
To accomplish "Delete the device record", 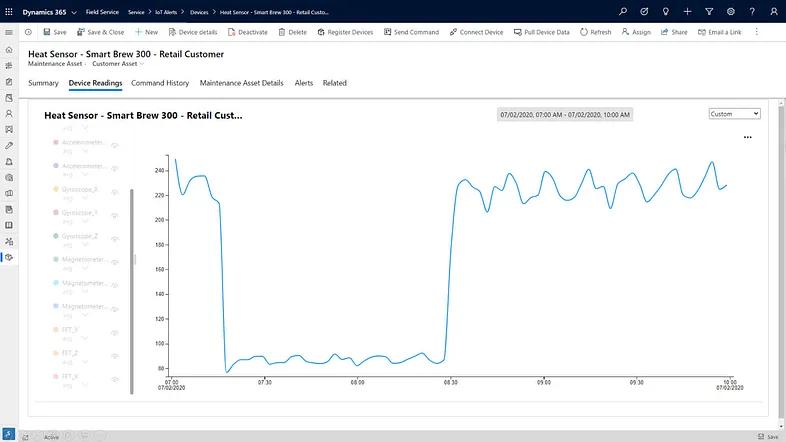I will 292,32.
